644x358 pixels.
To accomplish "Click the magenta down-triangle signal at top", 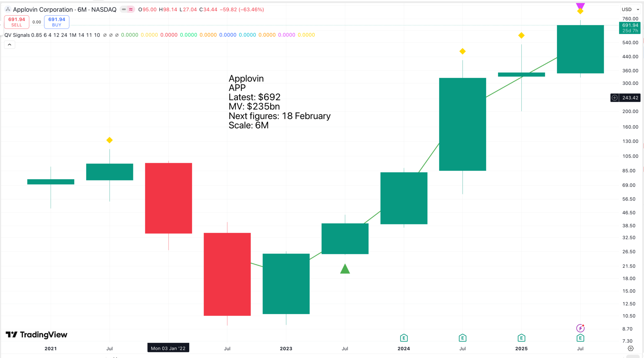I will point(580,5).
